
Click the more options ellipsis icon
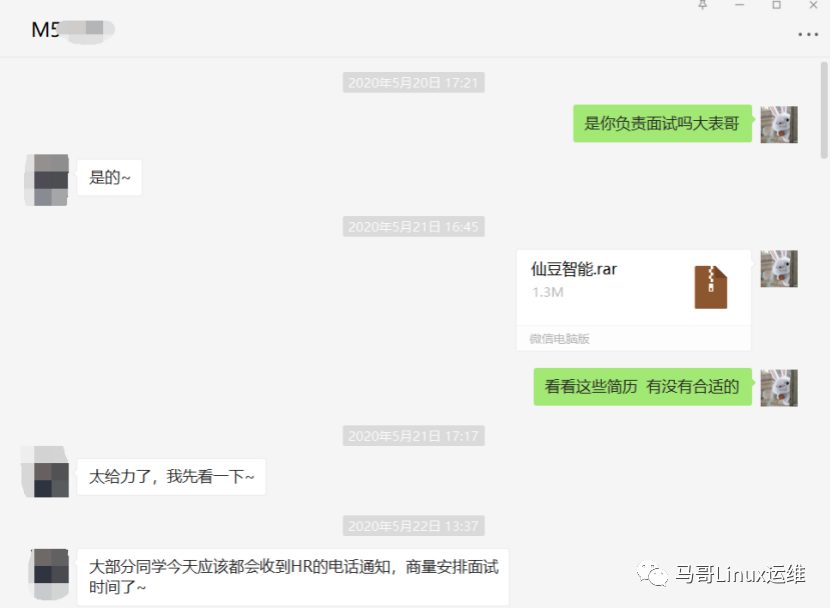[807, 34]
